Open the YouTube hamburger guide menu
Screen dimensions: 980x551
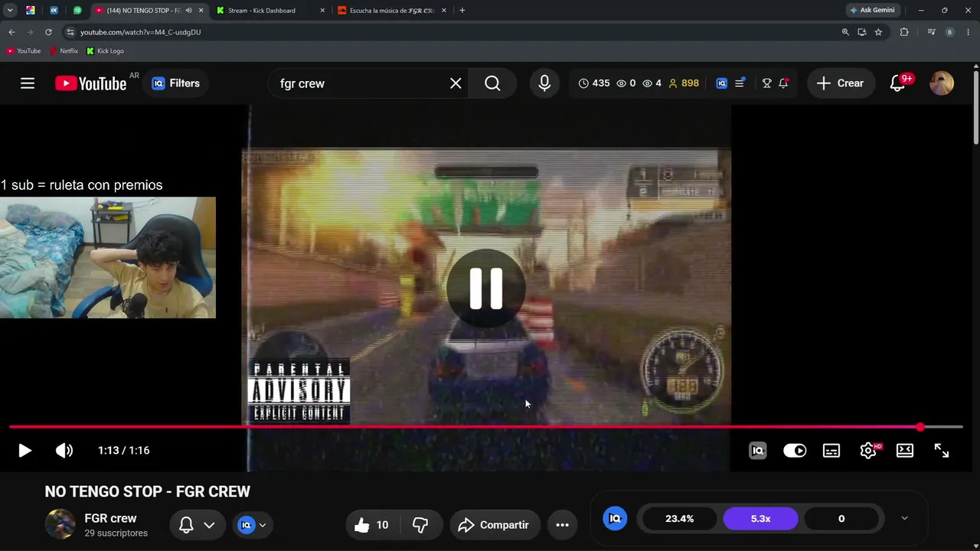[28, 83]
